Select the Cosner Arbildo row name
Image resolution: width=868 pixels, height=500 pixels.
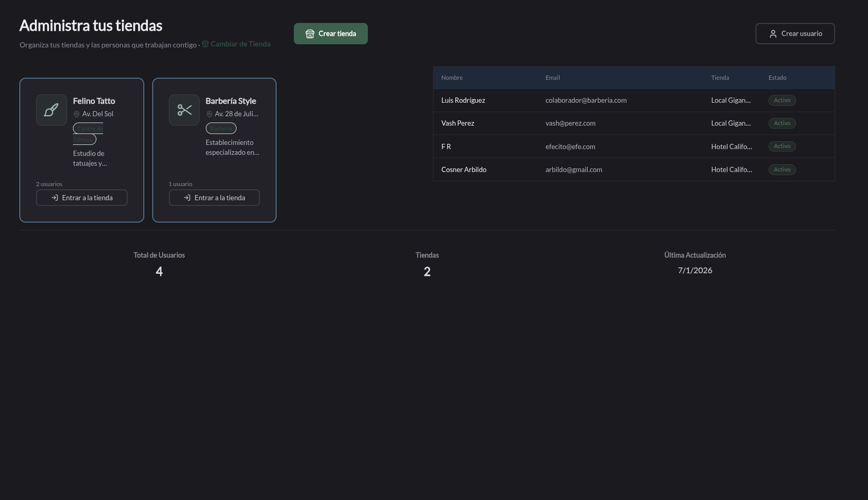(464, 169)
